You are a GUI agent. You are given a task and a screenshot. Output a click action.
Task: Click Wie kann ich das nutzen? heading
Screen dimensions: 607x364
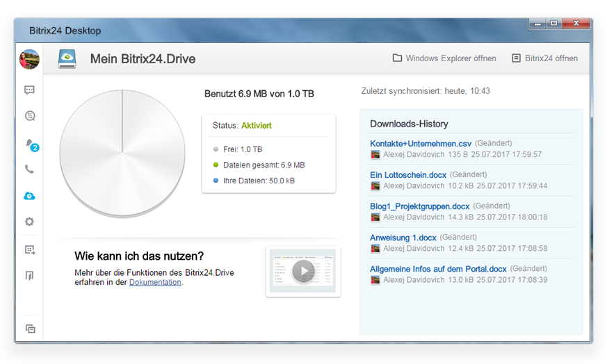pos(139,256)
